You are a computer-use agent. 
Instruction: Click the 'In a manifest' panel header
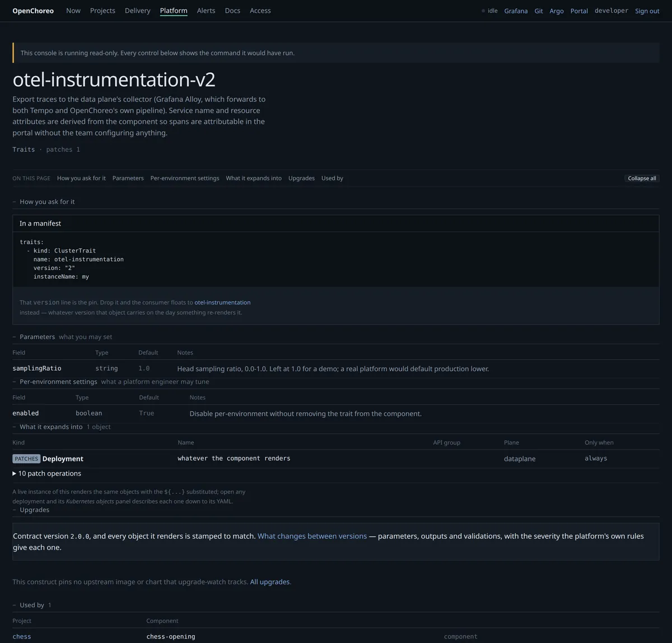(x=335, y=223)
